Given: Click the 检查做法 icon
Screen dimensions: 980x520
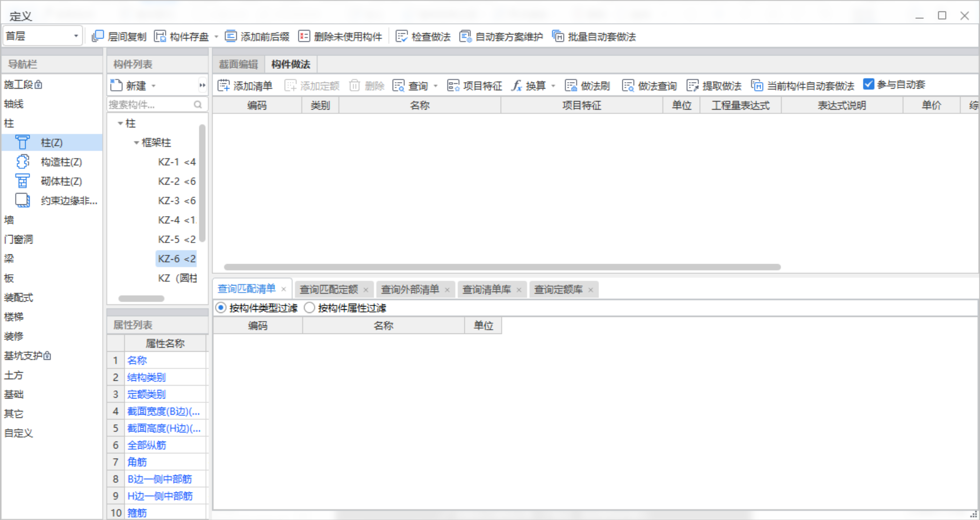Looking at the screenshot, I should pos(401,36).
